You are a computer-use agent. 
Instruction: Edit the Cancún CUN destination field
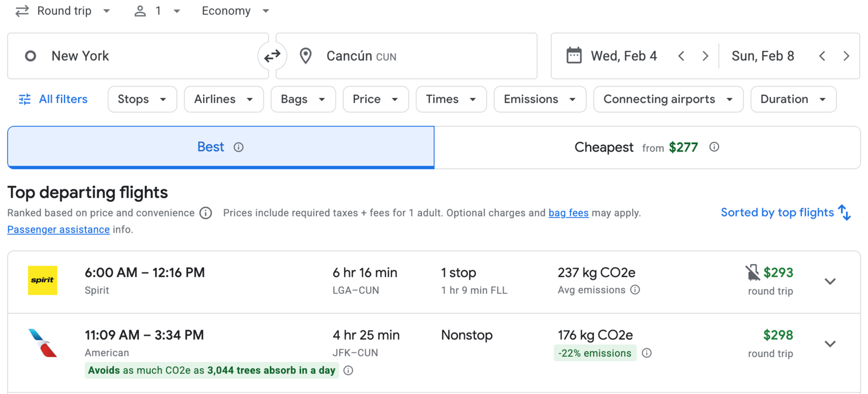point(406,56)
